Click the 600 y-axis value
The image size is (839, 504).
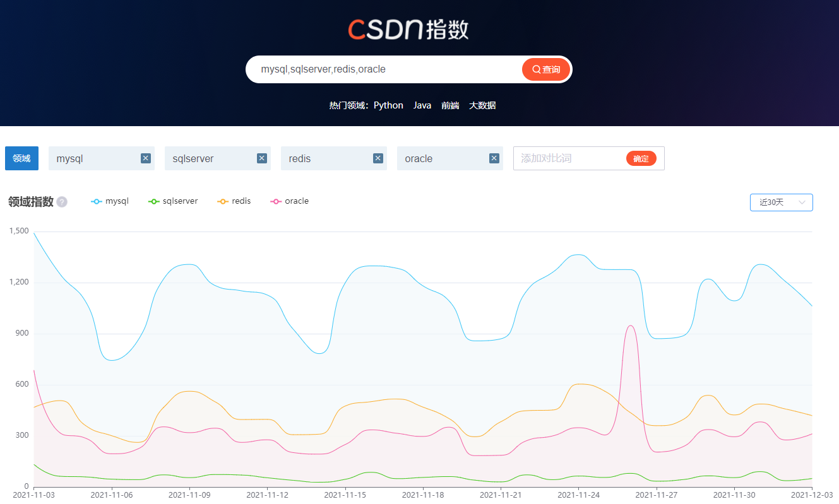(22, 384)
